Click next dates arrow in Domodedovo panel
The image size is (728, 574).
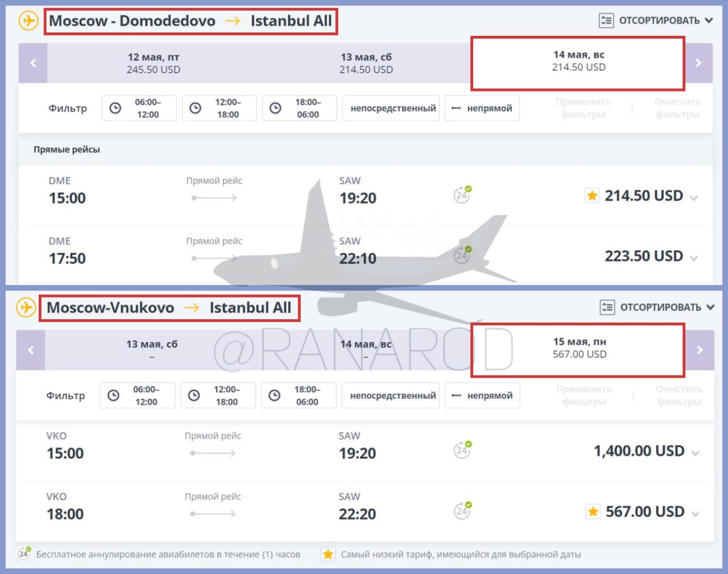[x=698, y=63]
